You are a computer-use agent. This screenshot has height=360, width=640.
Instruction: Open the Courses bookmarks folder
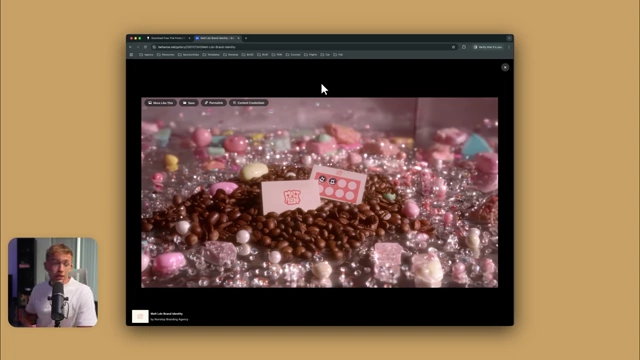[293, 54]
